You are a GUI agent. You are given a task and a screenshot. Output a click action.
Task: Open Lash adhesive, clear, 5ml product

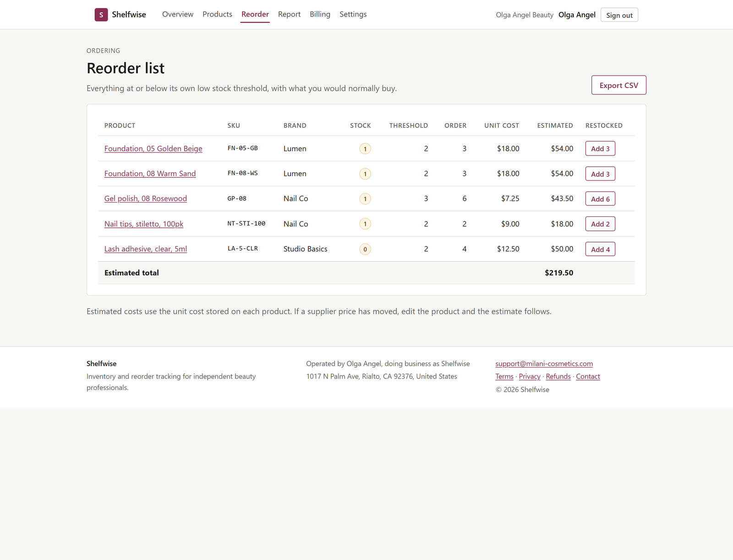[x=146, y=249]
